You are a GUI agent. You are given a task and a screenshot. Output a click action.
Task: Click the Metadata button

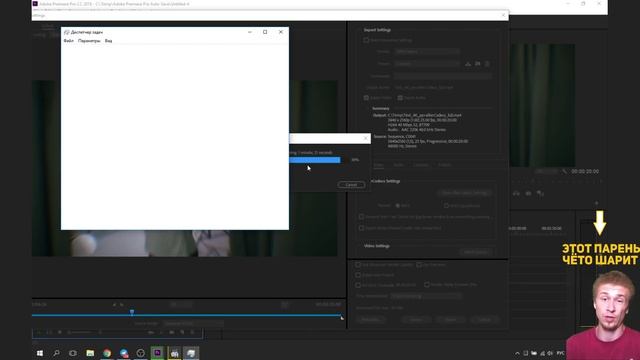pos(371,320)
